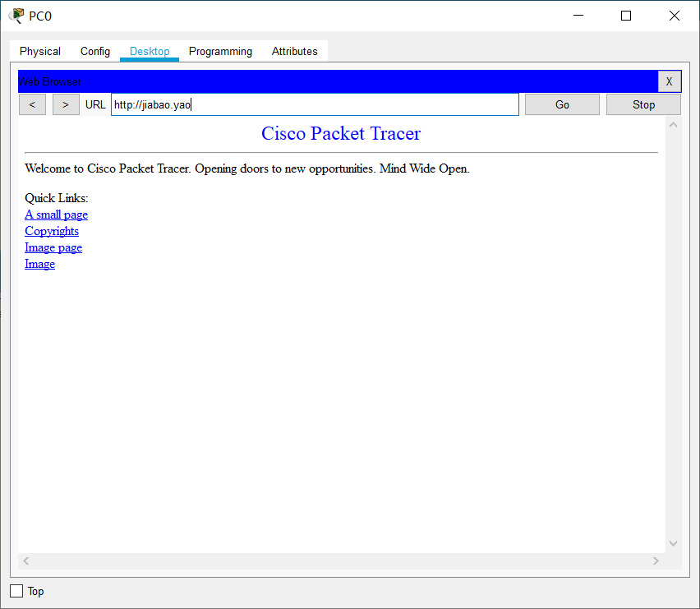Open the Image link

pos(39,265)
